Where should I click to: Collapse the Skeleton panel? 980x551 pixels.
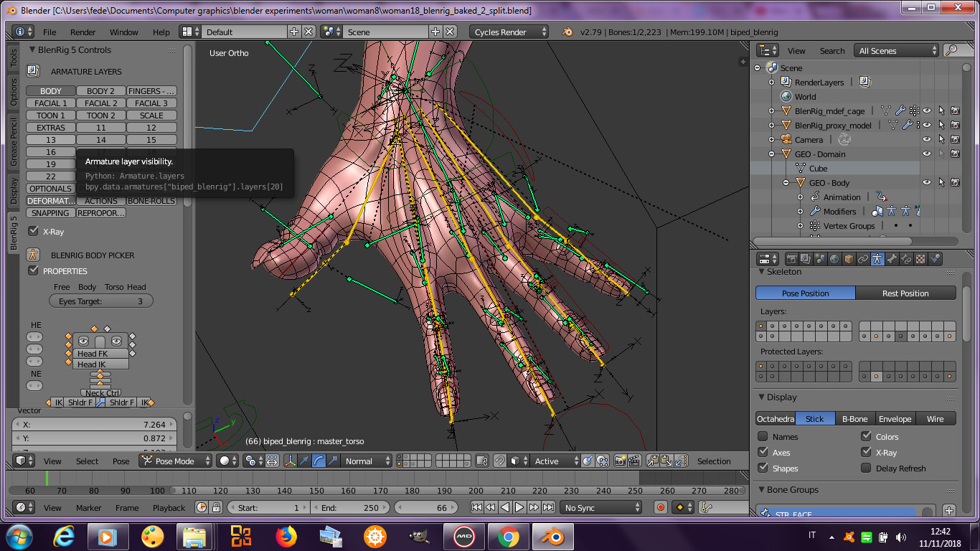point(763,272)
